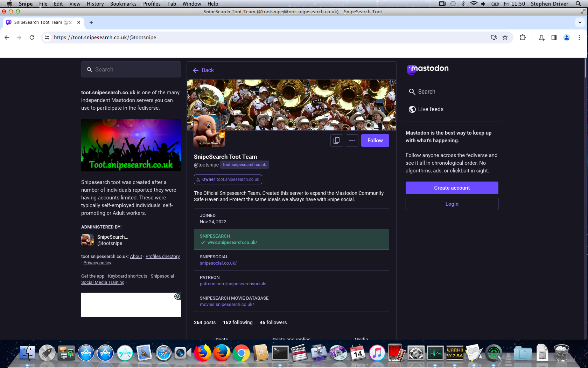The height and width of the screenshot is (368, 588).
Task: Open snipesocial.co.uk profile field link
Action: (218, 263)
